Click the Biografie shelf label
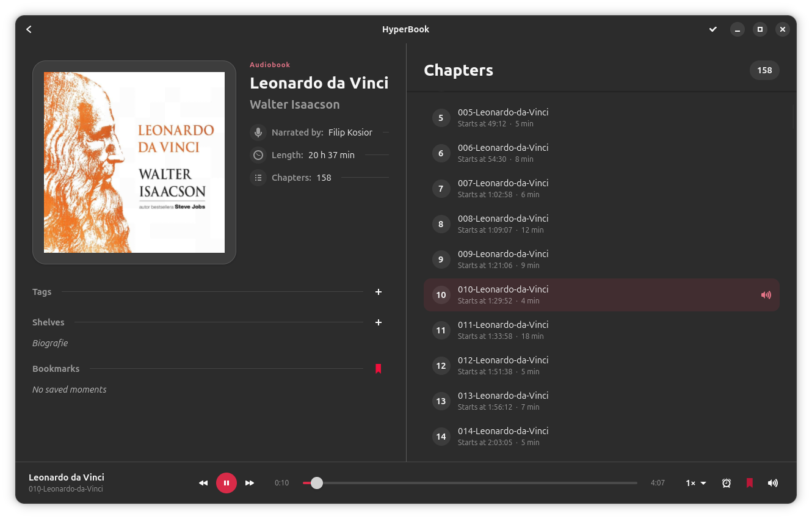 (50, 343)
